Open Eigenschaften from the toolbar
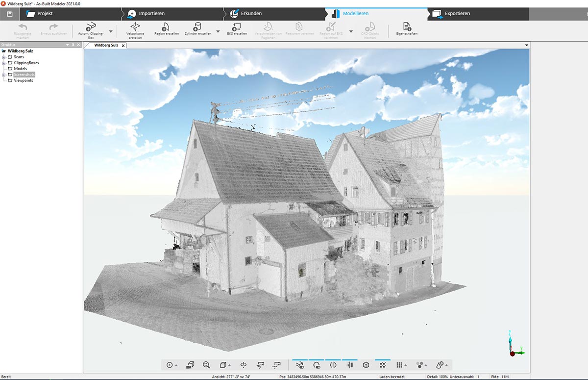The image size is (588, 380). (407, 29)
